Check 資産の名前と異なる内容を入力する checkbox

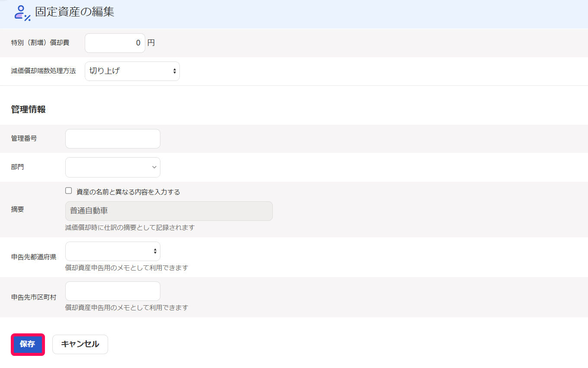coord(68,191)
